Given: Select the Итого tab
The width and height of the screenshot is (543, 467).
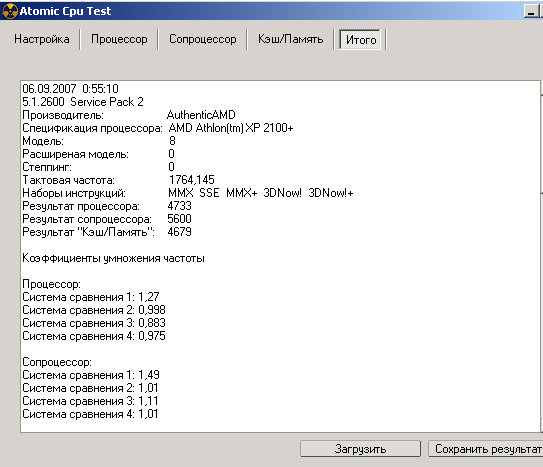Looking at the screenshot, I should [360, 39].
